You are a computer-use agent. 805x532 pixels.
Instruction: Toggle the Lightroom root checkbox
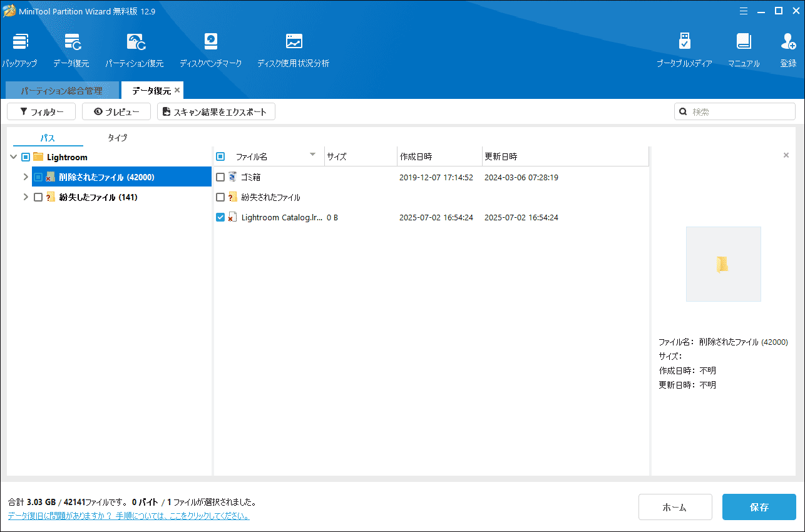pyautogui.click(x=26, y=157)
